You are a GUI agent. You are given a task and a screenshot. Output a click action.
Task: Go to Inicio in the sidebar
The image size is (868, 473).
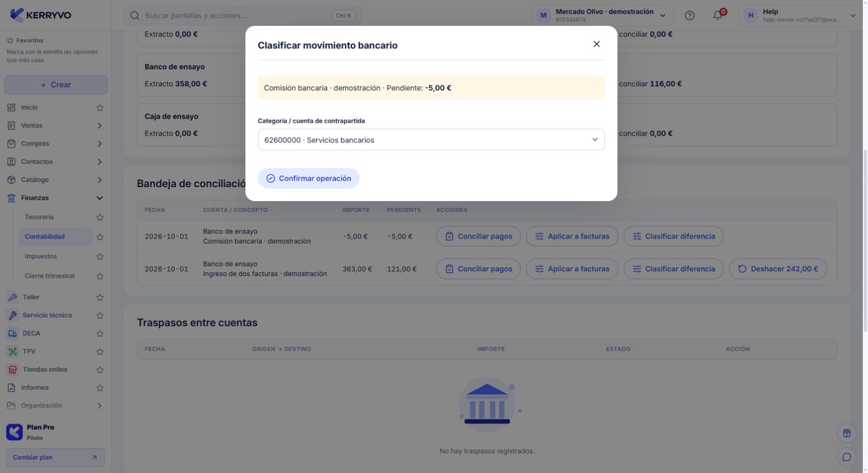click(30, 108)
